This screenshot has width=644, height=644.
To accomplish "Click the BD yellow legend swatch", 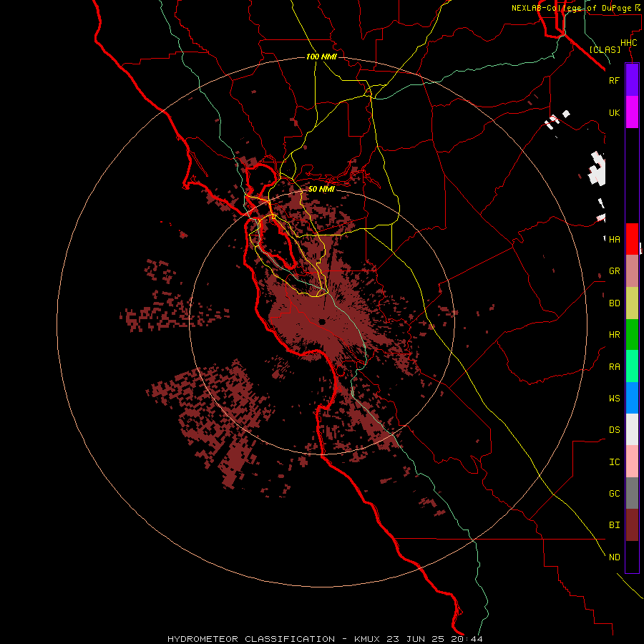I will click(x=632, y=303).
